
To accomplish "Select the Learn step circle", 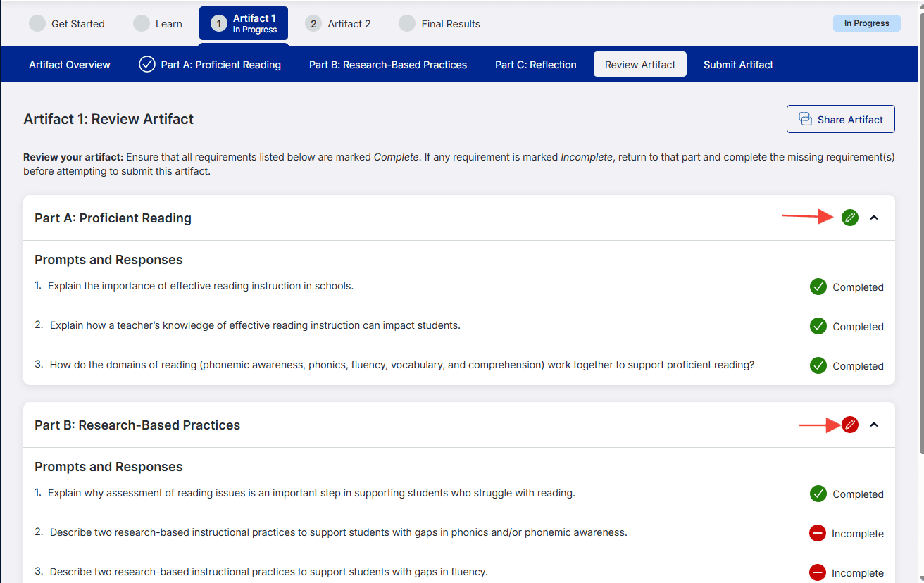I will click(x=142, y=23).
